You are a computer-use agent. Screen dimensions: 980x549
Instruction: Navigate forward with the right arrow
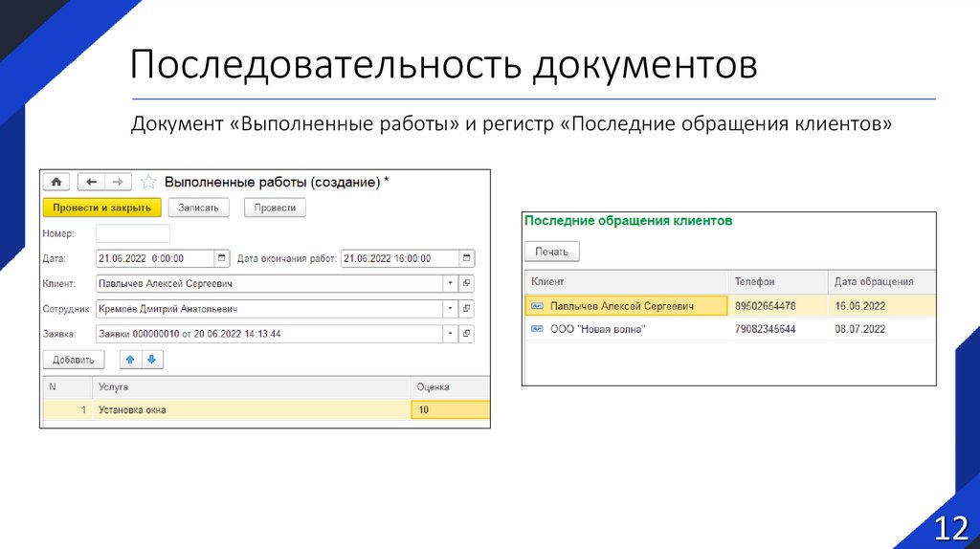coord(118,182)
